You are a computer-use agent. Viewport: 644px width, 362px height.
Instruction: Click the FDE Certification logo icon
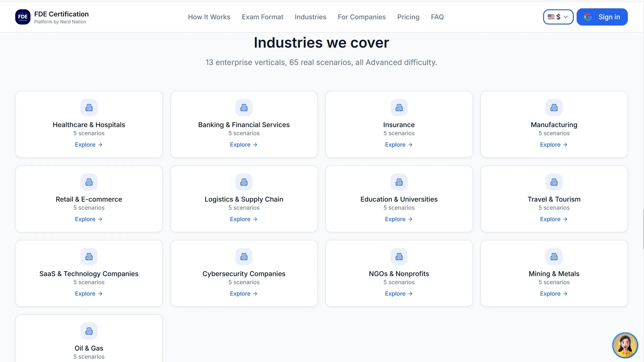pyautogui.click(x=23, y=17)
